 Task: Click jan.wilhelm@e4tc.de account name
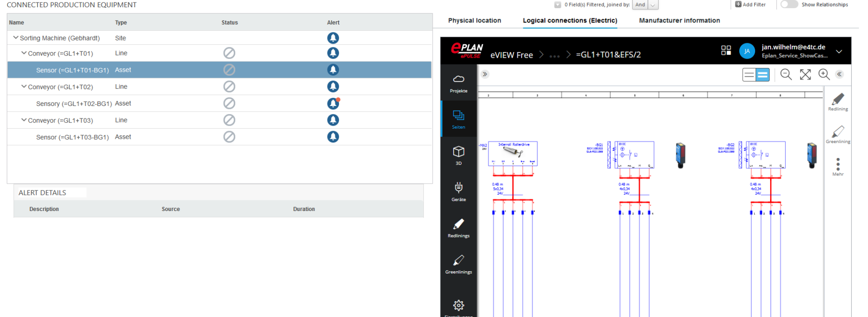[x=794, y=47]
